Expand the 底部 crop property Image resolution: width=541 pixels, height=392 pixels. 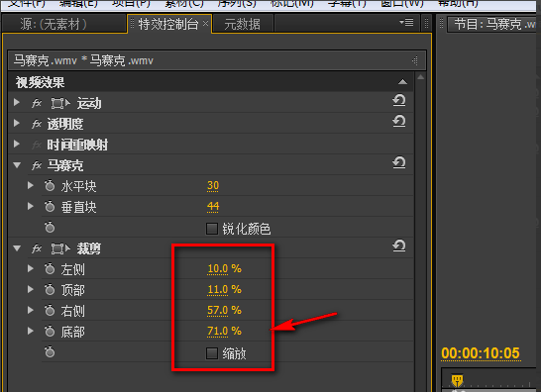pos(31,331)
